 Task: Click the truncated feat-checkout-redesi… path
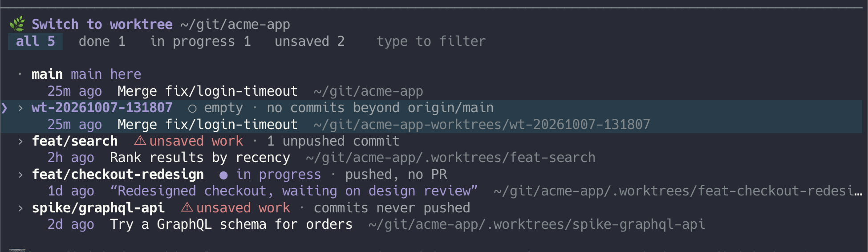(x=678, y=191)
